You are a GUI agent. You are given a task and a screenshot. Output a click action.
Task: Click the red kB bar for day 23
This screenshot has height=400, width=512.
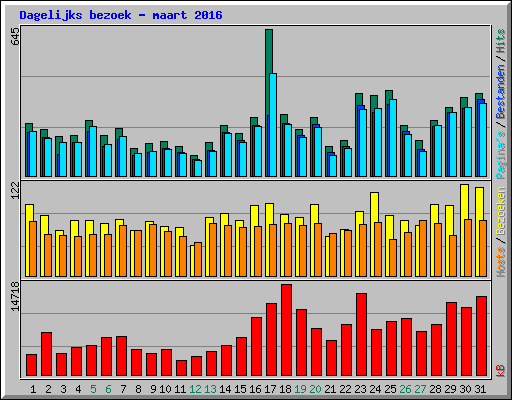pos(361,335)
